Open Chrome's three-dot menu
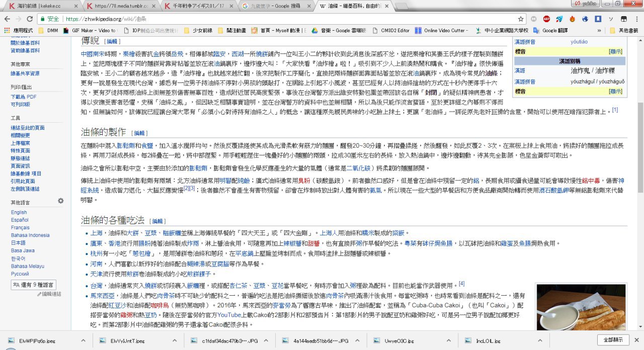The width and height of the screenshot is (644, 350). pos(636,19)
